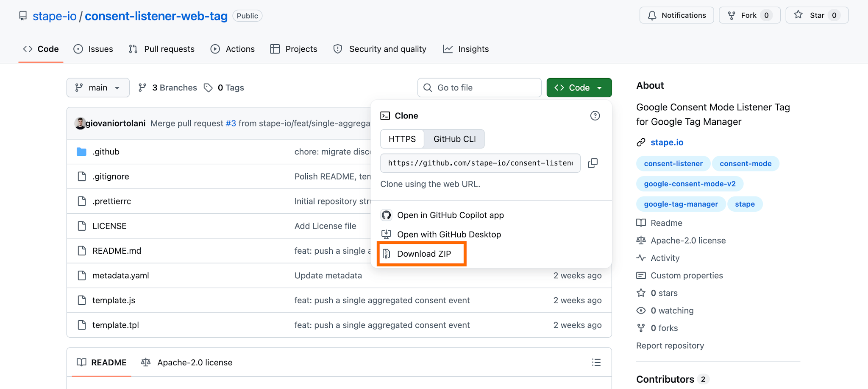Click the consent-listener topic tag

coord(673,164)
